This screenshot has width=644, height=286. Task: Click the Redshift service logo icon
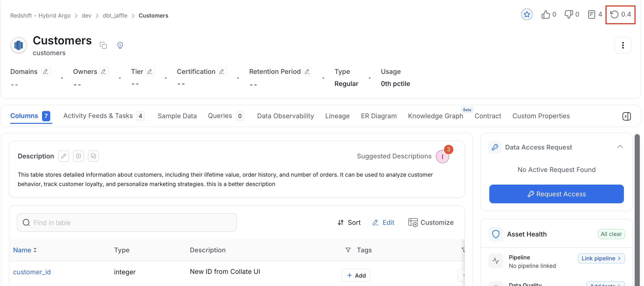click(19, 45)
